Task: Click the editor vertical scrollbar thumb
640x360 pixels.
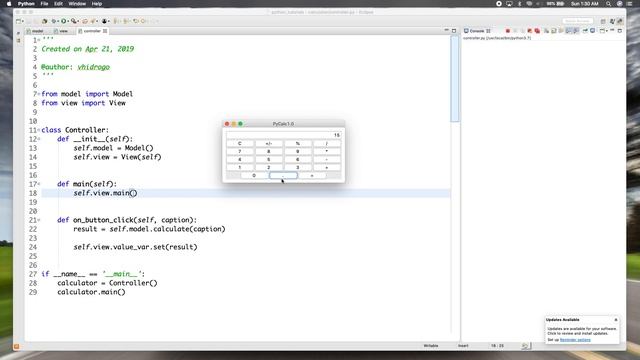Action: click(x=455, y=79)
